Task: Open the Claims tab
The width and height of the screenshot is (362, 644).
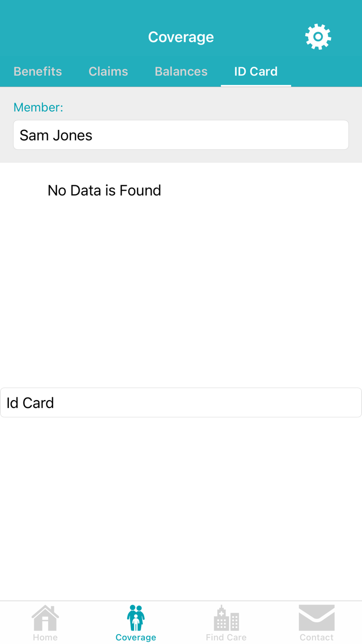Action: coord(108,71)
